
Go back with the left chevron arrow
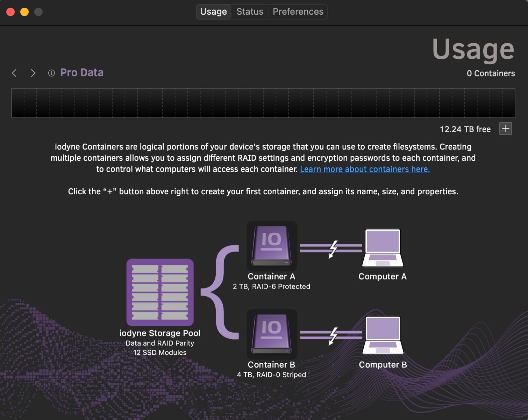(14, 73)
